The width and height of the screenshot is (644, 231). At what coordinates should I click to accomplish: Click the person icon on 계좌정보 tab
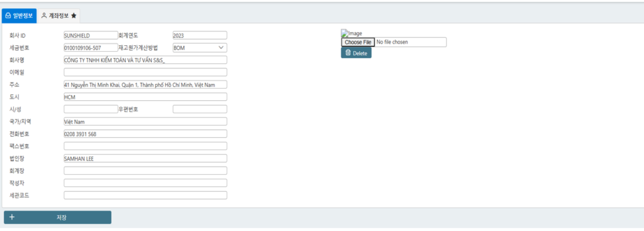tap(44, 15)
